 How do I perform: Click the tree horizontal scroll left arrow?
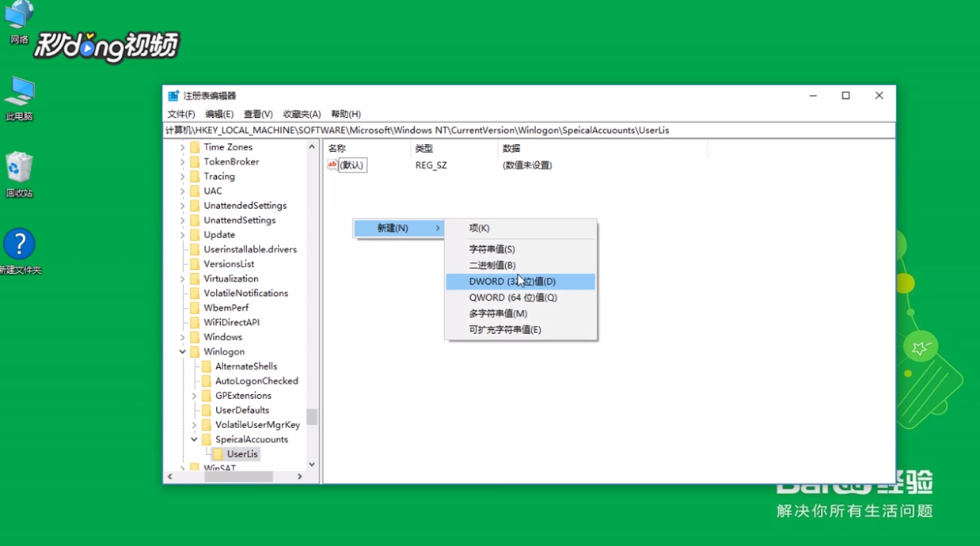click(170, 476)
